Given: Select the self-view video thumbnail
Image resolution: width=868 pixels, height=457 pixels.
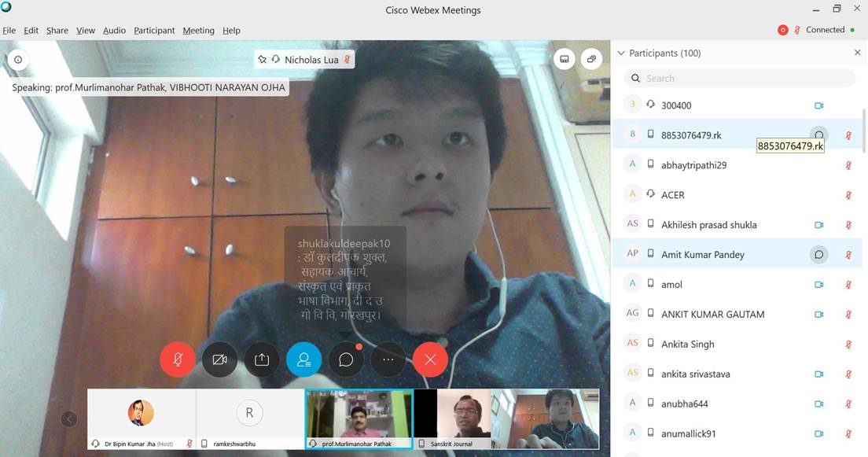Looking at the screenshot, I should (x=546, y=418).
